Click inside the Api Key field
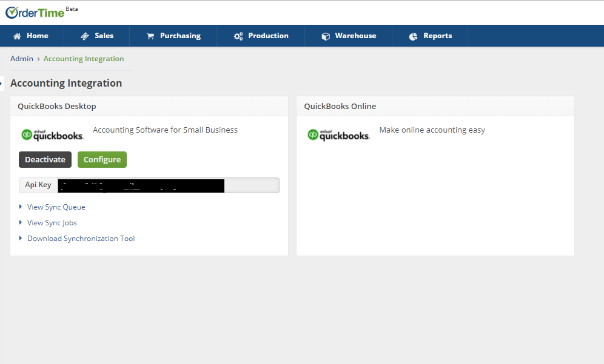The height and width of the screenshot is (364, 604). coord(168,185)
